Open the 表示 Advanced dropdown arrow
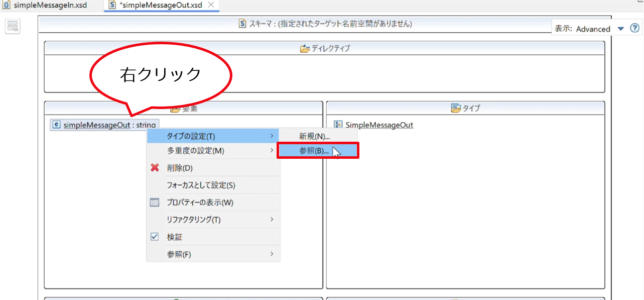 coord(620,29)
